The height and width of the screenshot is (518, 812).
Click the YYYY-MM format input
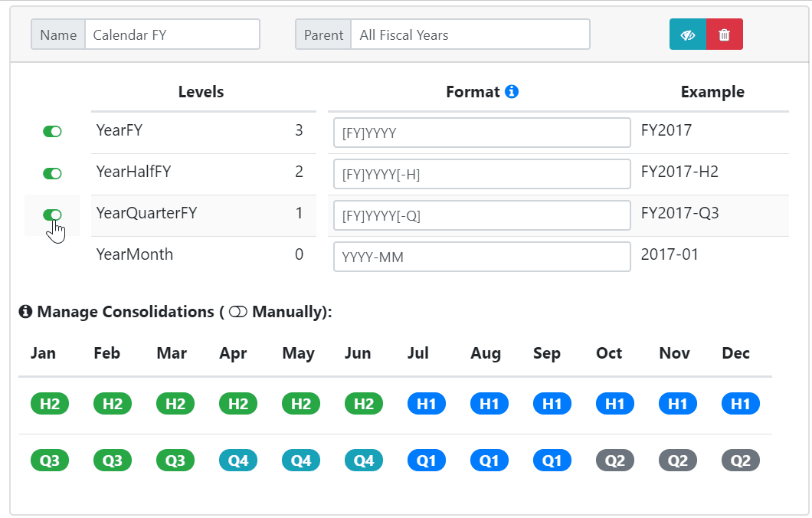482,257
